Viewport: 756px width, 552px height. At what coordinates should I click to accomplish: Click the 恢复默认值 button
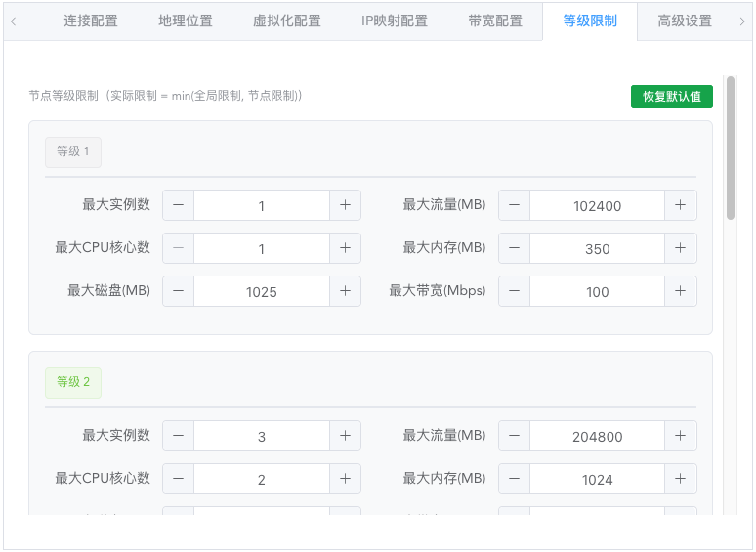point(672,97)
